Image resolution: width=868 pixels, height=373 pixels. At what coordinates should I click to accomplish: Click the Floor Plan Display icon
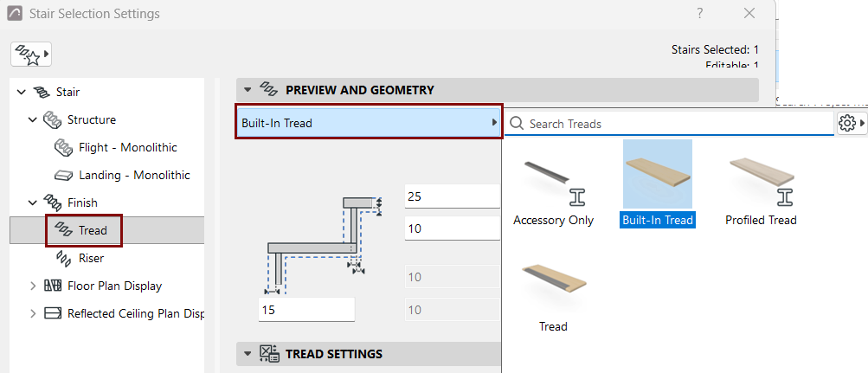[52, 286]
